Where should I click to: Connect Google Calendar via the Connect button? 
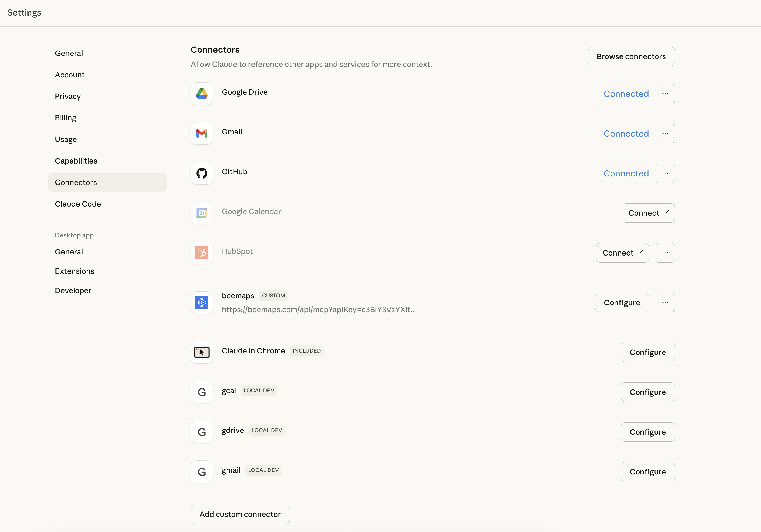[x=648, y=213]
